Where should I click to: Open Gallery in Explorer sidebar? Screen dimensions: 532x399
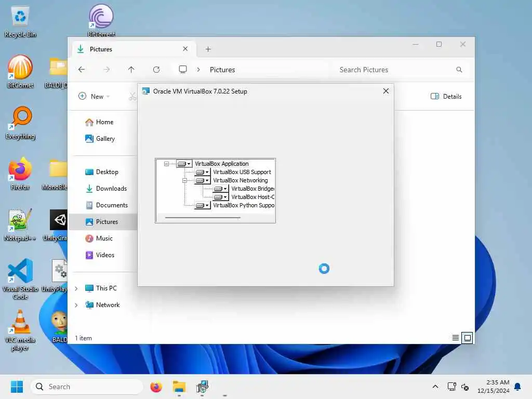(x=100, y=138)
